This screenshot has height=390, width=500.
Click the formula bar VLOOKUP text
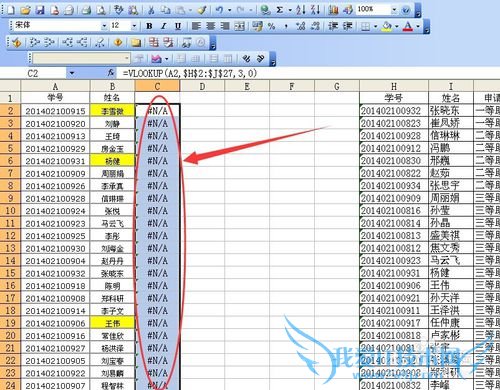pos(190,73)
